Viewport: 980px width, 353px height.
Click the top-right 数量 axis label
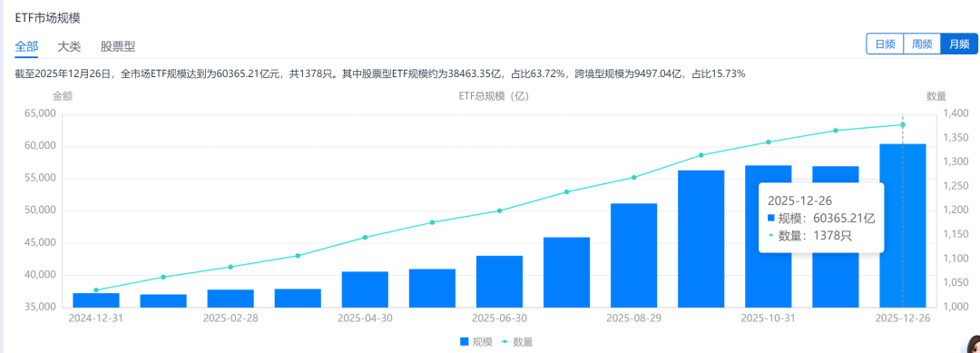coord(936,96)
